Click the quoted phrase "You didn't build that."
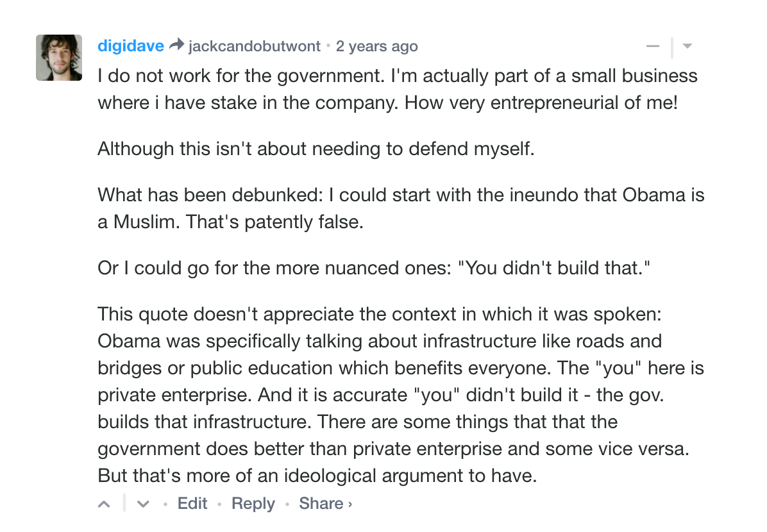Viewport: 767px width, 532px height. [x=552, y=269]
